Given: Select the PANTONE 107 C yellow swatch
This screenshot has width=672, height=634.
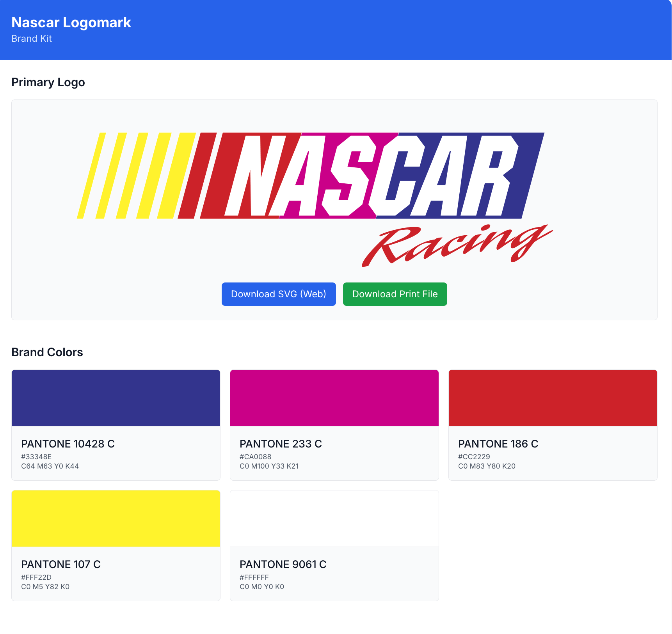Looking at the screenshot, I should (116, 519).
